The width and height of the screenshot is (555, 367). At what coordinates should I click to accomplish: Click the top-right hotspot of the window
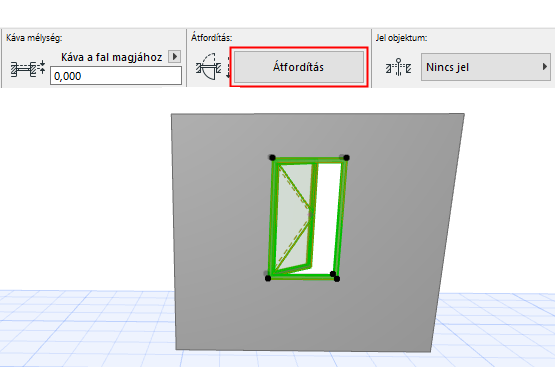[347, 157]
